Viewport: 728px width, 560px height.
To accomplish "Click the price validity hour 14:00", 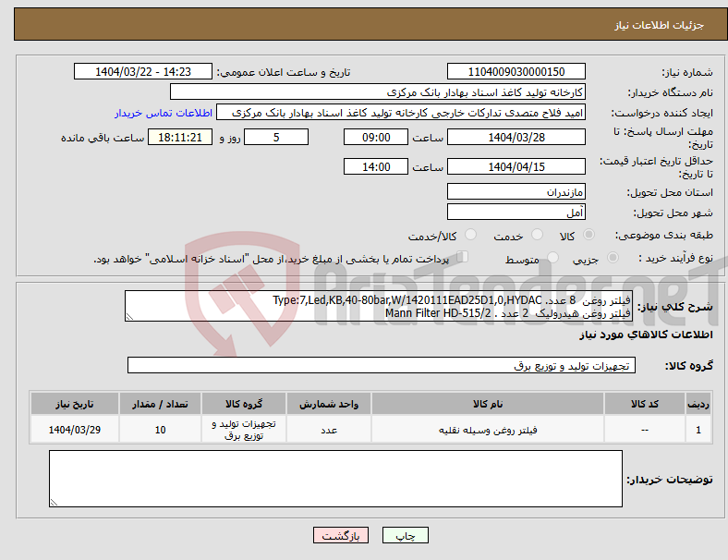I will 376,166.
